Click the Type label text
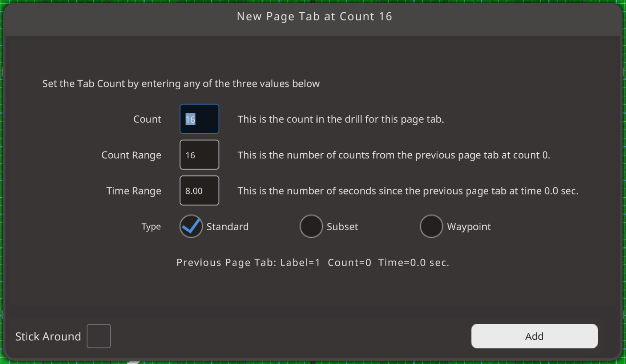The image size is (626, 364). point(151,226)
